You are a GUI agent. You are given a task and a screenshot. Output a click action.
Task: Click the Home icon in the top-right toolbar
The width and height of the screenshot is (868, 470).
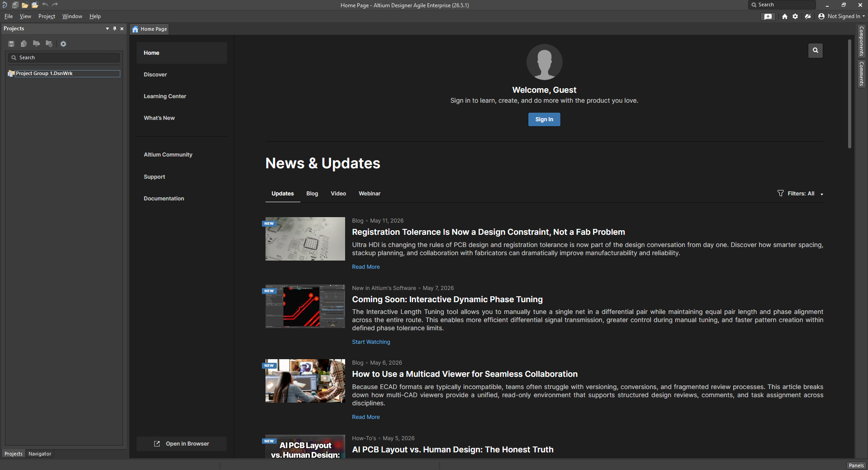(x=785, y=16)
